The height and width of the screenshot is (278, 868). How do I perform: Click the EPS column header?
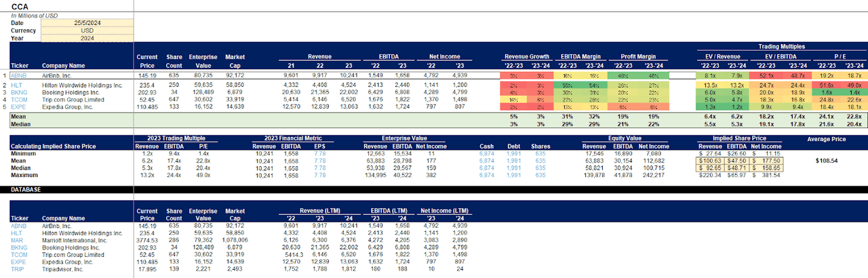pyautogui.click(x=321, y=146)
